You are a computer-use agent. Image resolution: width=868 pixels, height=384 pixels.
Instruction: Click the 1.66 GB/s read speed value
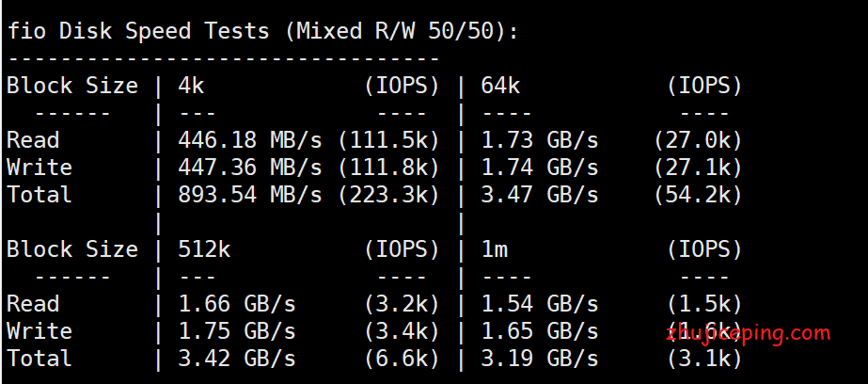tap(236, 304)
